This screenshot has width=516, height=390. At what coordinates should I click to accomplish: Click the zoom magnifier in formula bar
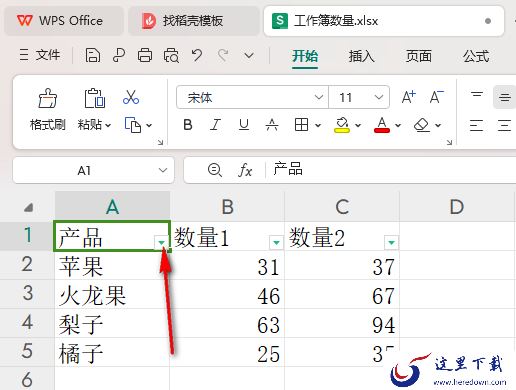click(215, 170)
